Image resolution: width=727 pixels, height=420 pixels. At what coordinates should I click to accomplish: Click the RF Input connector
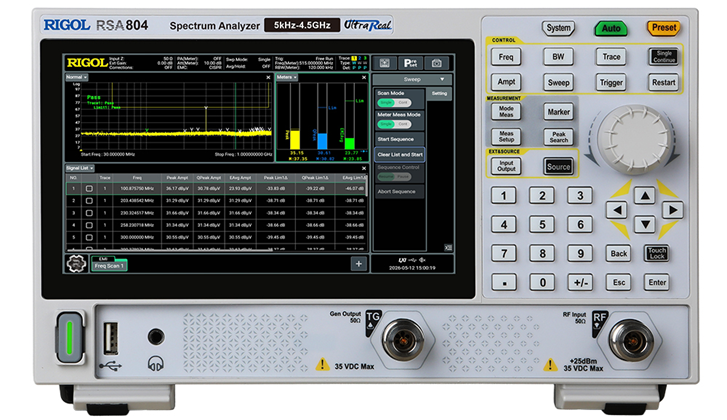pos(631,341)
